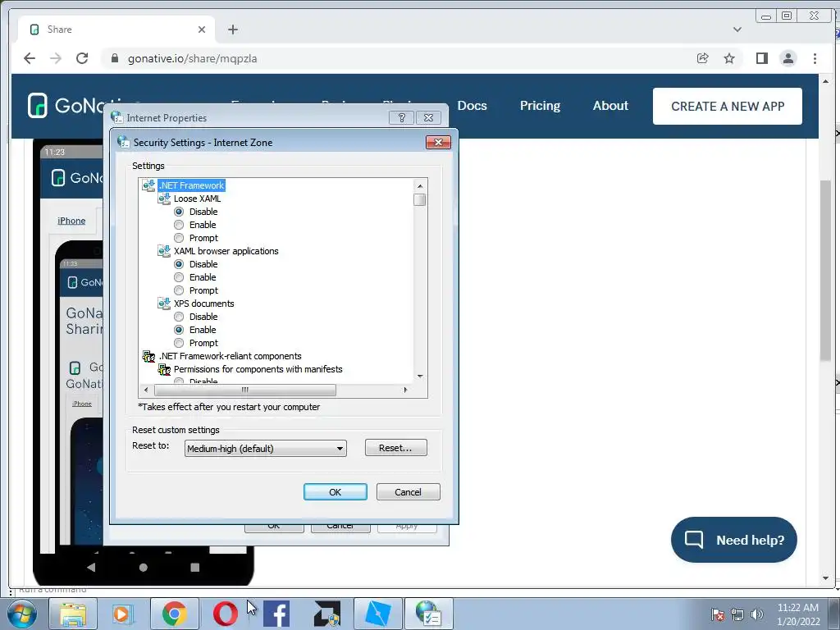The height and width of the screenshot is (630, 840).
Task: Open Windows Explorer from the taskbar
Action: click(73, 614)
